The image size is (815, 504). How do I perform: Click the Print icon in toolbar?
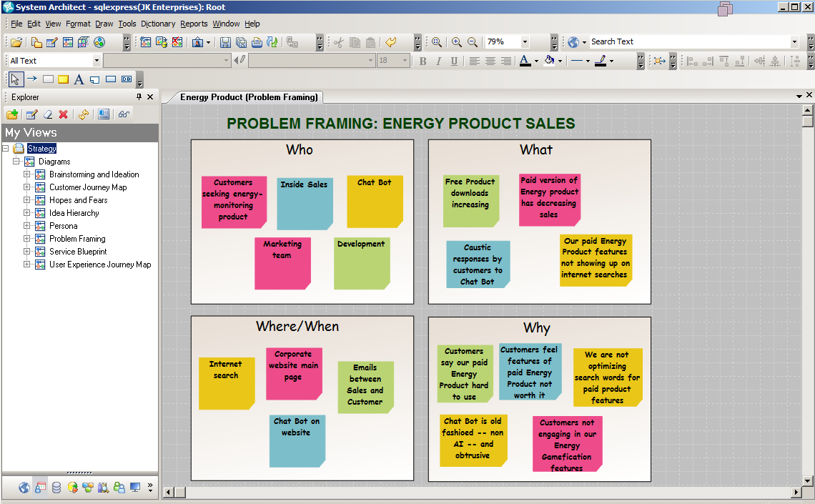coord(256,42)
